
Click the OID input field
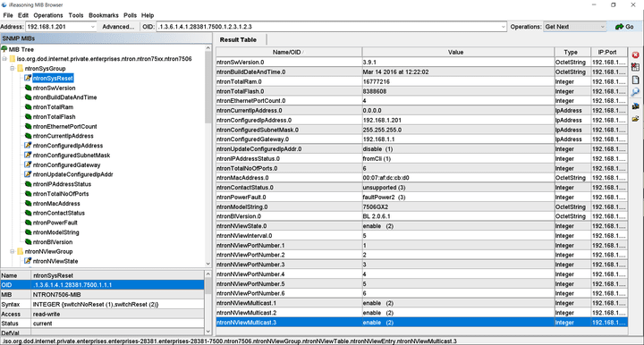[327, 27]
